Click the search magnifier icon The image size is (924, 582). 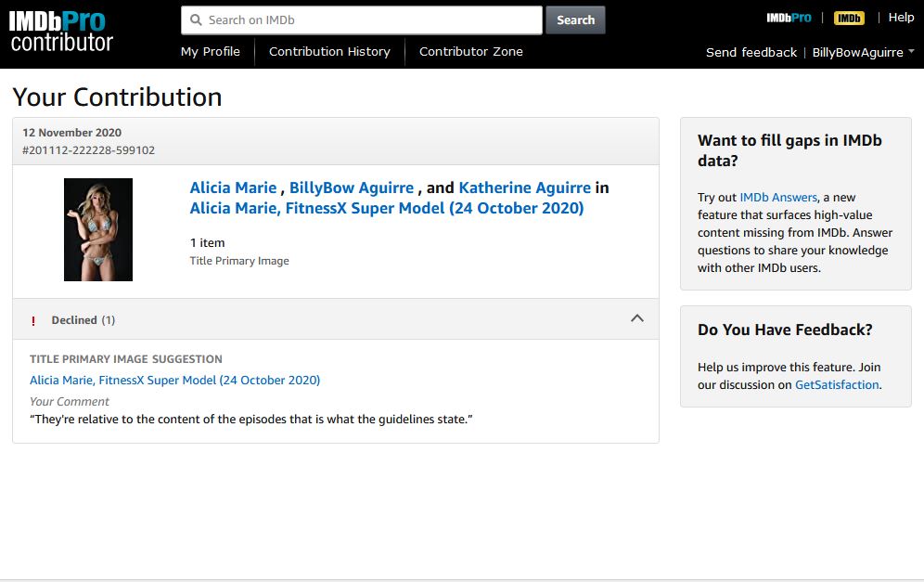point(195,19)
